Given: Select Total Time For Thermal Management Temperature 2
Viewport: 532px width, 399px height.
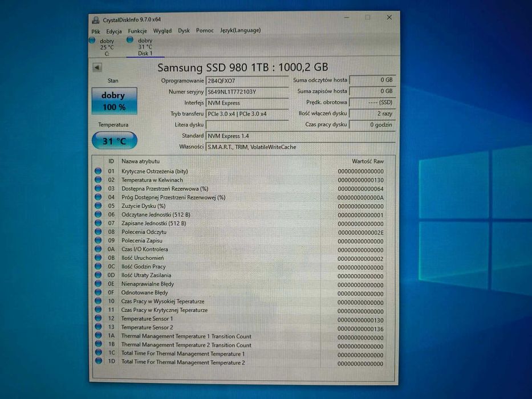Looking at the screenshot, I should point(183,363).
